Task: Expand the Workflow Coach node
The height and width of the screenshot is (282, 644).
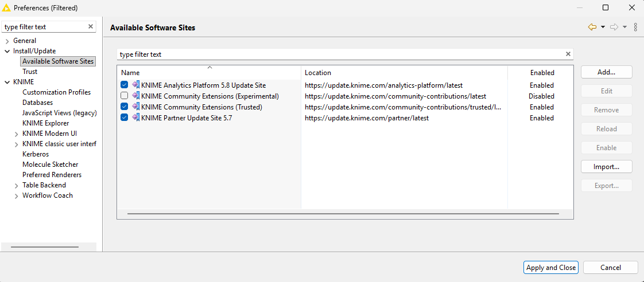Action: click(17, 196)
